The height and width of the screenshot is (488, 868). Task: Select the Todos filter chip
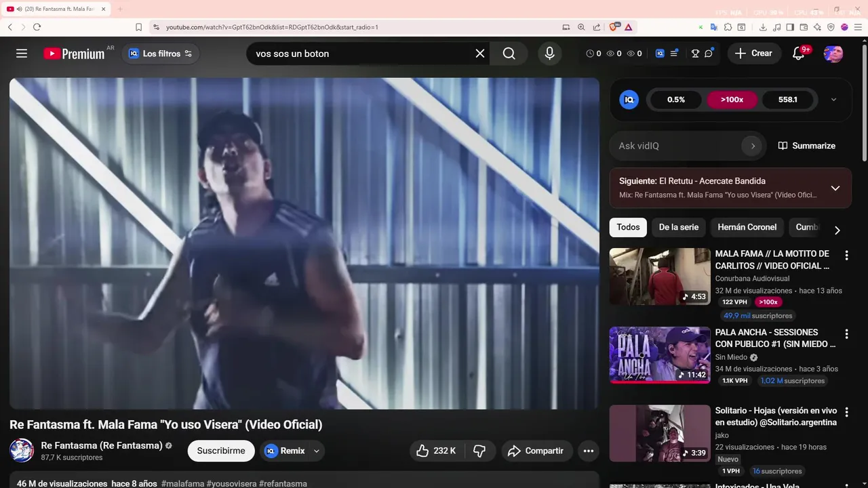pyautogui.click(x=628, y=227)
